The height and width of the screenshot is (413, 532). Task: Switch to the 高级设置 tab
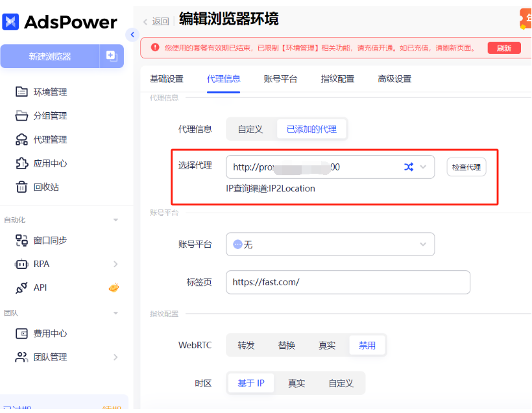pos(394,79)
